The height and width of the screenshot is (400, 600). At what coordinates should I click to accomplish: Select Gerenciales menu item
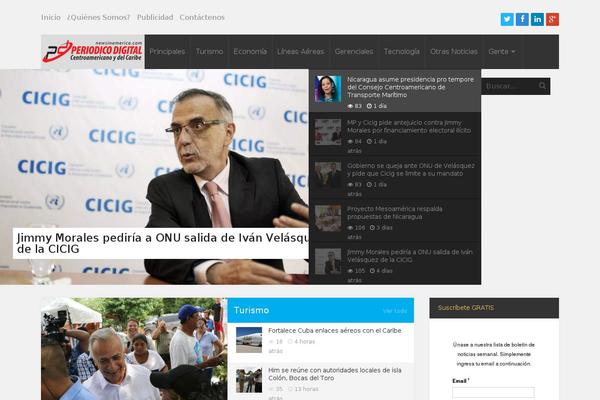click(x=354, y=52)
